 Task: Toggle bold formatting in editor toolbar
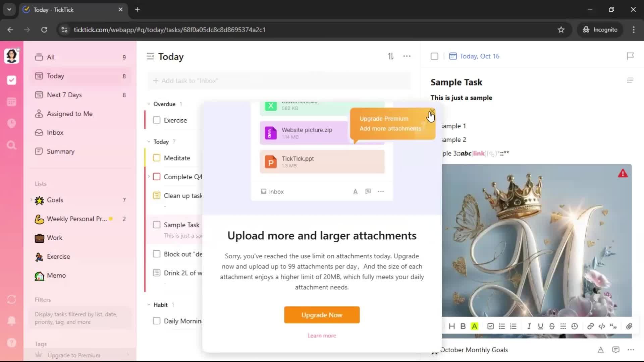click(463, 326)
